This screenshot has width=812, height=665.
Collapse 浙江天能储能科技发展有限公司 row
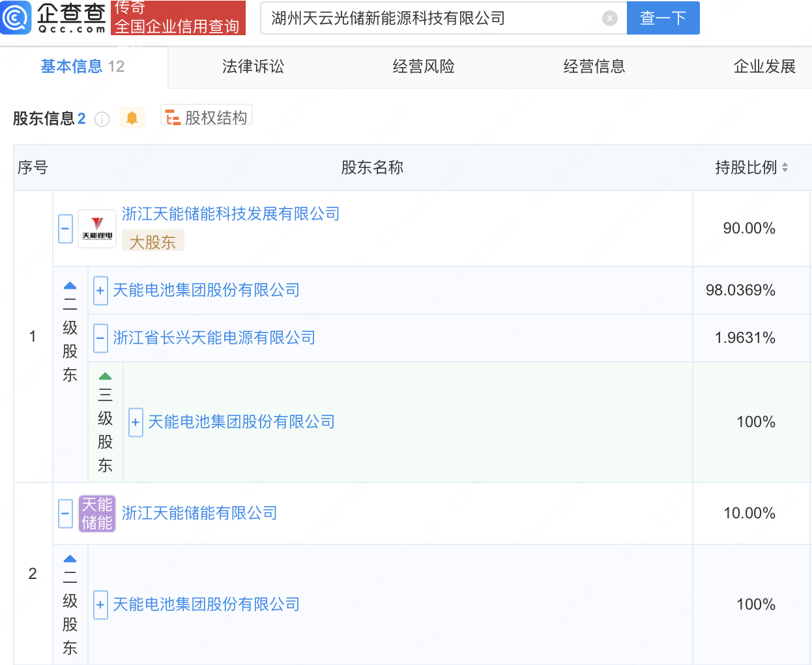click(x=65, y=229)
